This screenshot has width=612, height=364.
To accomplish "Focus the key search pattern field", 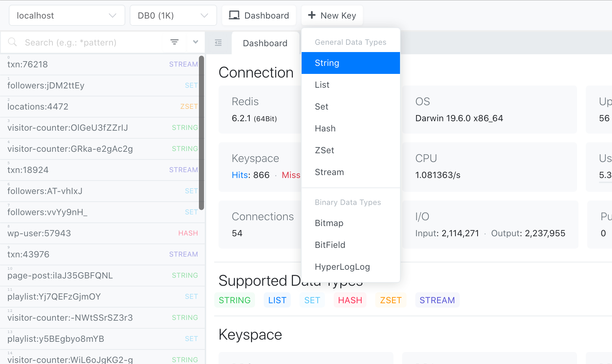I will (x=91, y=43).
